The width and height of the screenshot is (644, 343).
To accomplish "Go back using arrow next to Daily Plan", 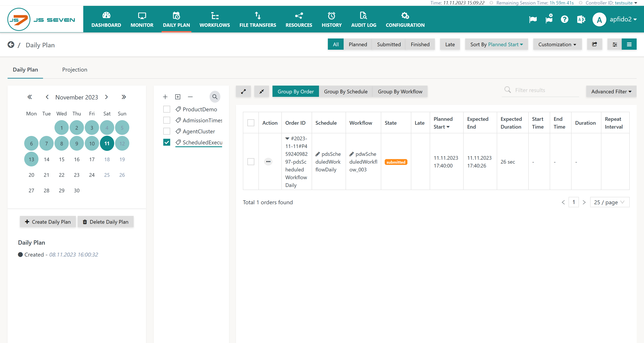I will tap(11, 45).
